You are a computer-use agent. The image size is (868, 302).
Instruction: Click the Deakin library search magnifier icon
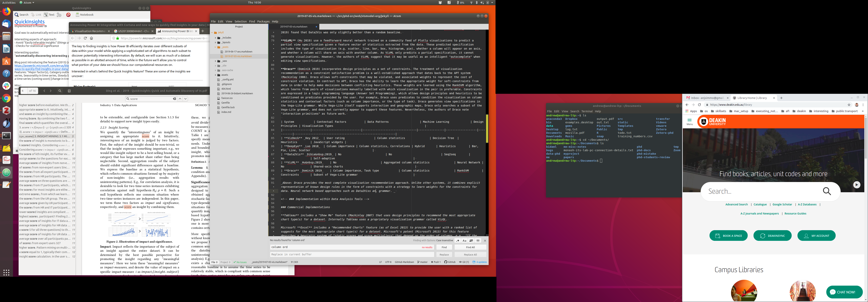827,191
